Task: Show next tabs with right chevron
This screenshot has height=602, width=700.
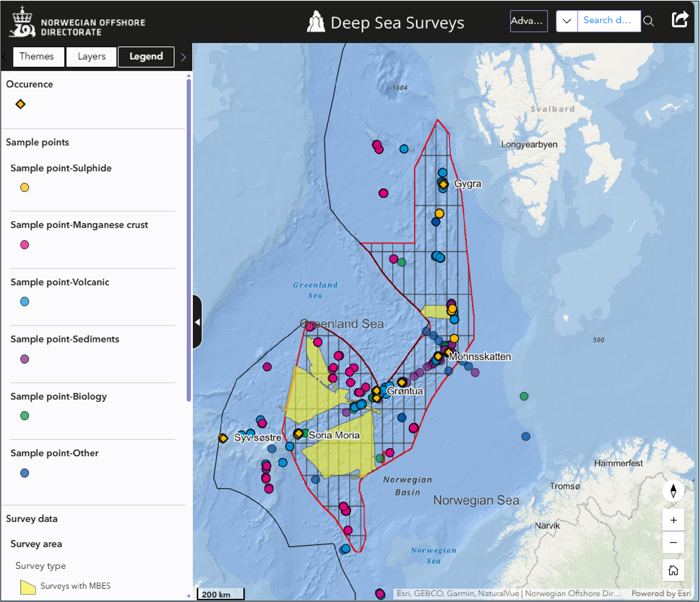Action: (x=183, y=57)
